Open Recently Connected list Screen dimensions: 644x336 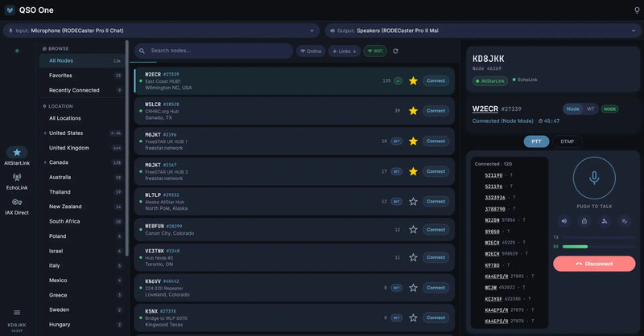82,90
